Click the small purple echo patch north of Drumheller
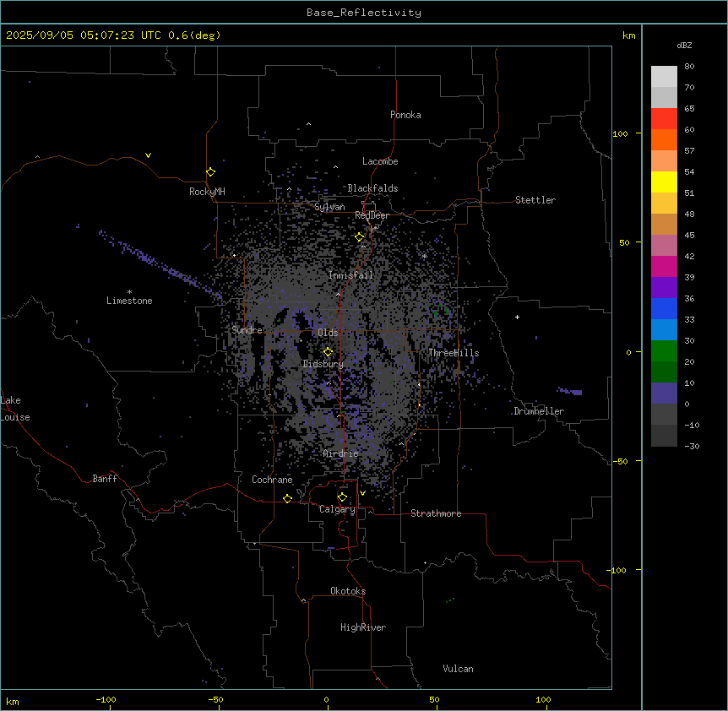Viewport: 728px width, 711px height. click(x=571, y=391)
